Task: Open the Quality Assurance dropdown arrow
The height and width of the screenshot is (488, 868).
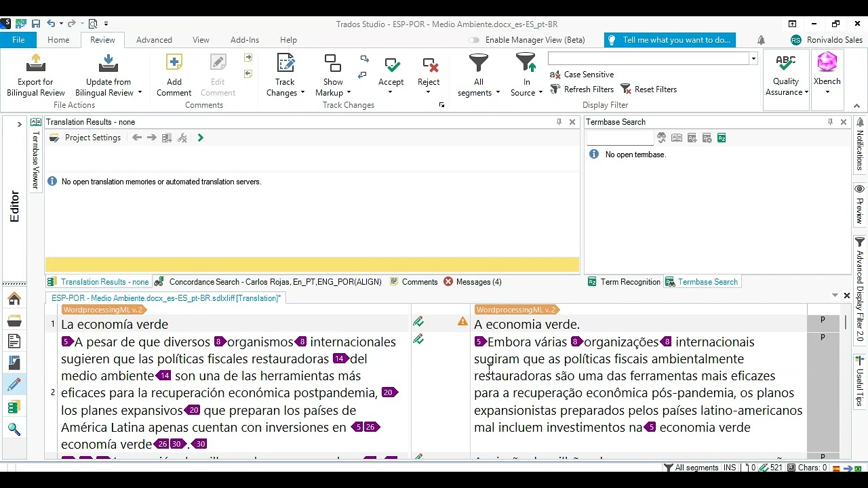Action: click(x=806, y=93)
